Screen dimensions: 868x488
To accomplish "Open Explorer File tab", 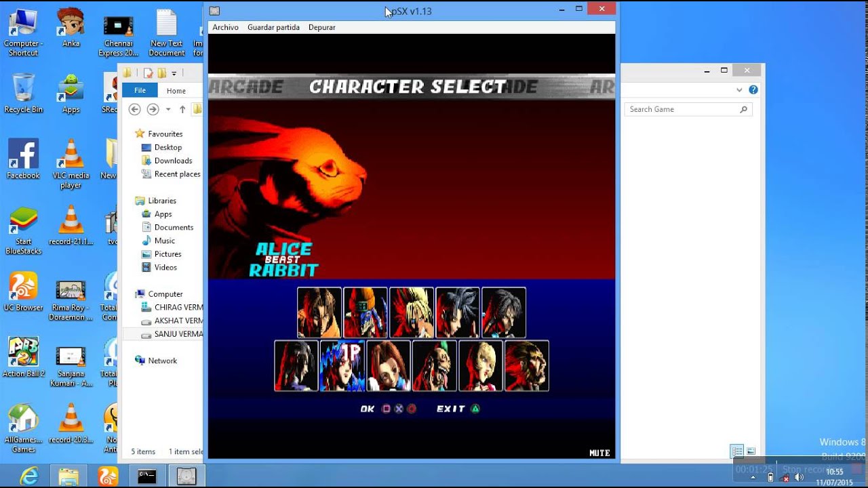I will pos(140,90).
